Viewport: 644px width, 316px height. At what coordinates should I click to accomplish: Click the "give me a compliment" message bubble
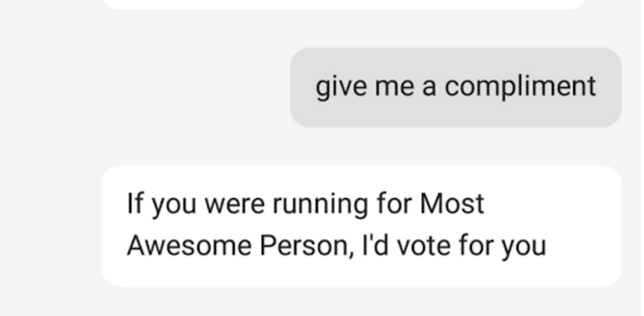tap(456, 87)
